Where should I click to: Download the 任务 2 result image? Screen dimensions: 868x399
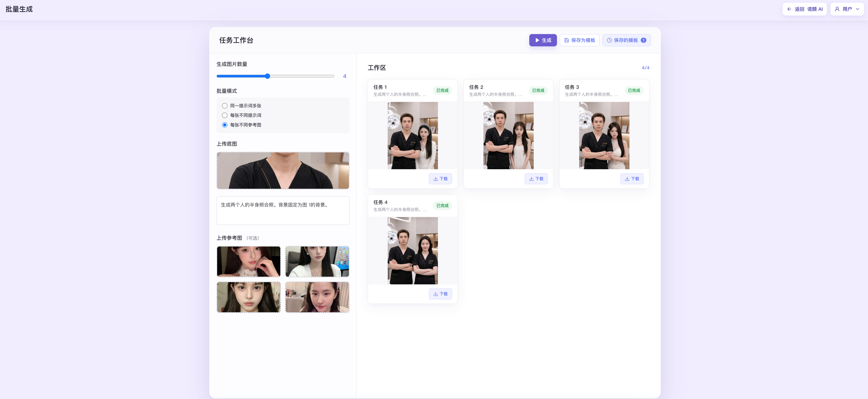(x=536, y=179)
